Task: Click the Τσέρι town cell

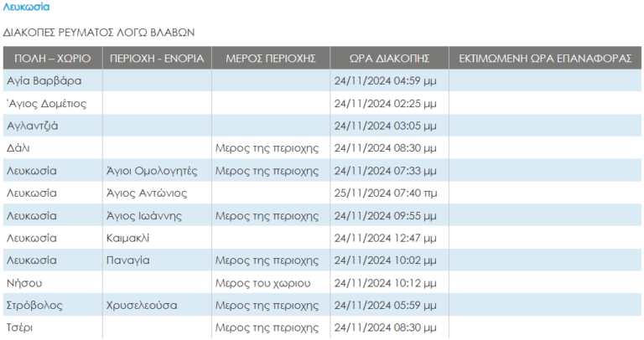Action: coord(20,327)
